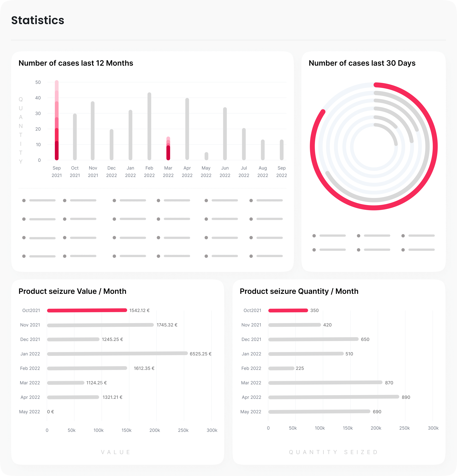This screenshot has width=457, height=476.
Task: Select the Sep 2021 stacked pink bar
Action: tap(57, 120)
